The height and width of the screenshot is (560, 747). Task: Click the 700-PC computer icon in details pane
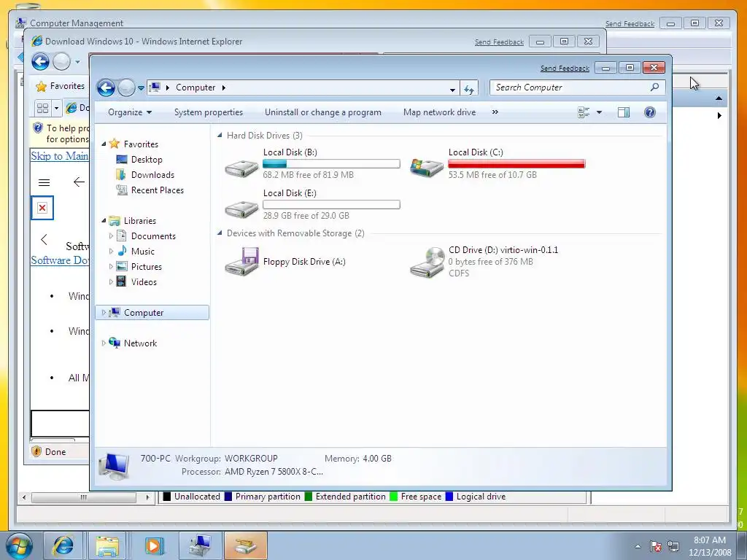(113, 465)
